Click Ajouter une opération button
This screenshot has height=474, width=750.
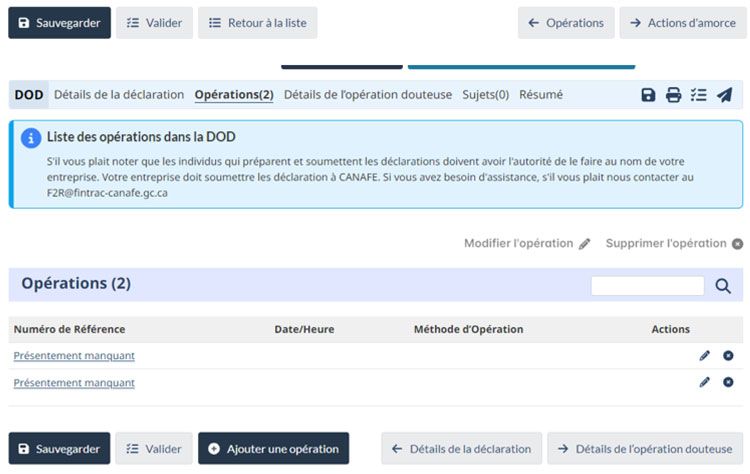[x=273, y=449]
